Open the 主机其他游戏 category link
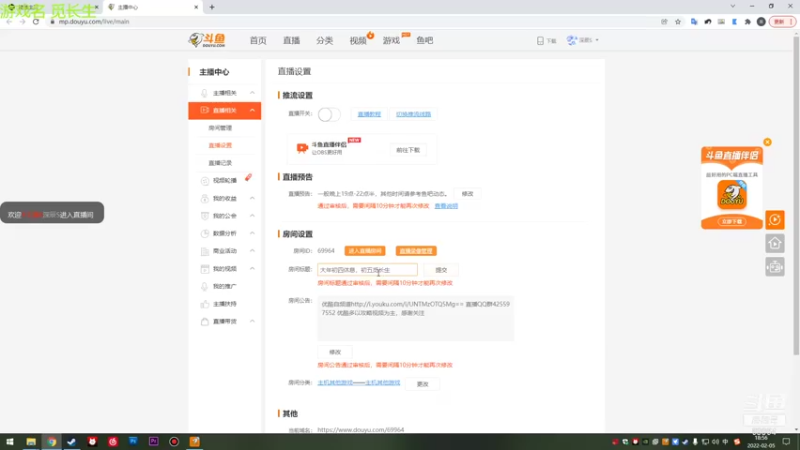800x450 pixels. pos(359,383)
